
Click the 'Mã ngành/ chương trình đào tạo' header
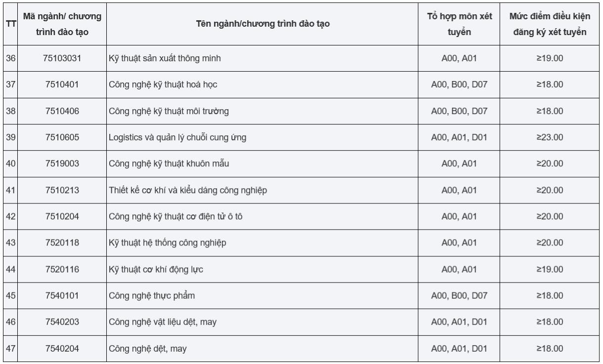62,24
